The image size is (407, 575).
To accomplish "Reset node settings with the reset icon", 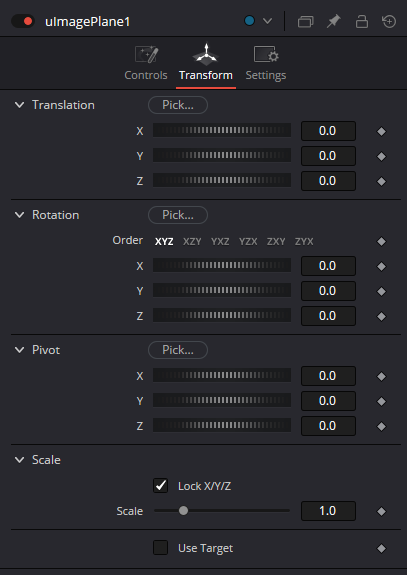I will (x=389, y=21).
